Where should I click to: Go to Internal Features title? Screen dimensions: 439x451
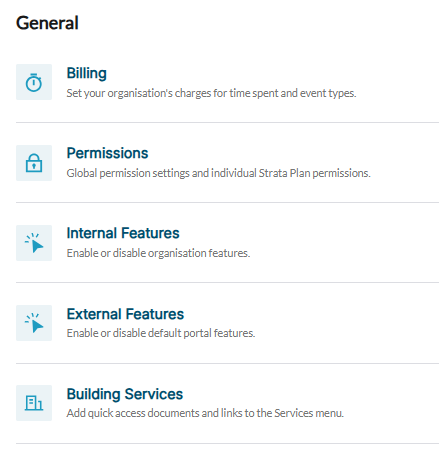point(123,233)
